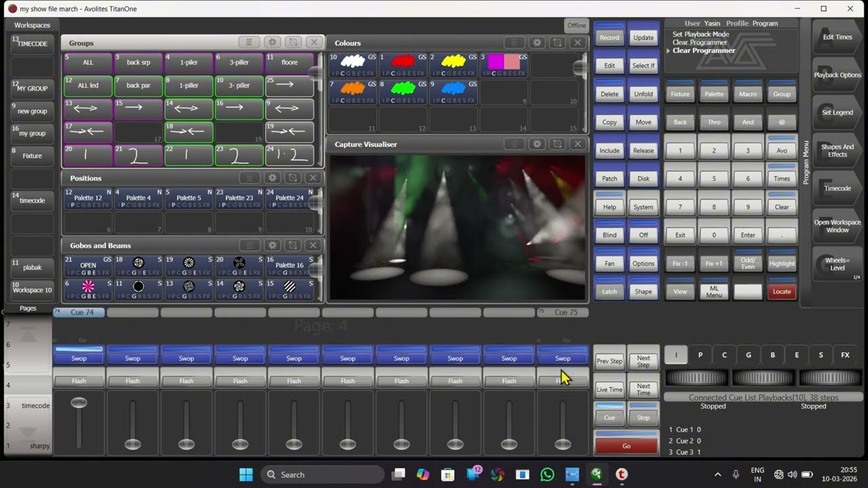868x488 pixels.
Task: Choose gobo palette 14
Action: pyautogui.click(x=239, y=289)
